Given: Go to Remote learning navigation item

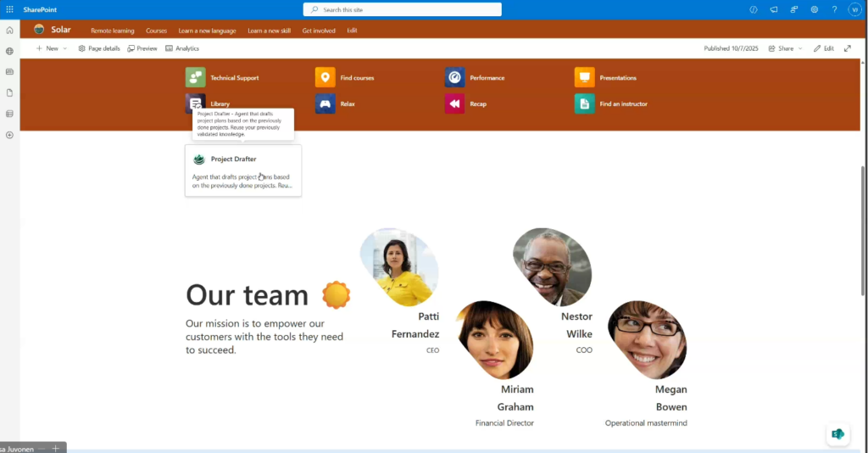Looking at the screenshot, I should [113, 31].
